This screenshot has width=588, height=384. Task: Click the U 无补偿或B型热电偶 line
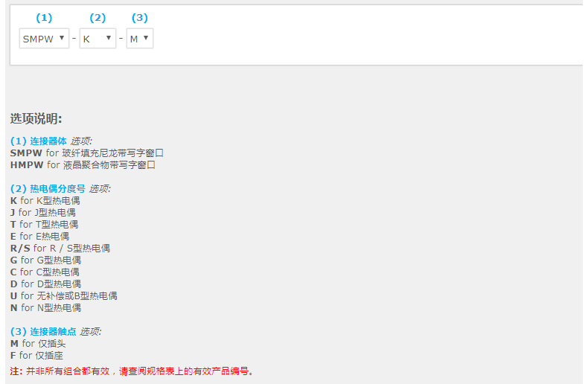coord(63,295)
